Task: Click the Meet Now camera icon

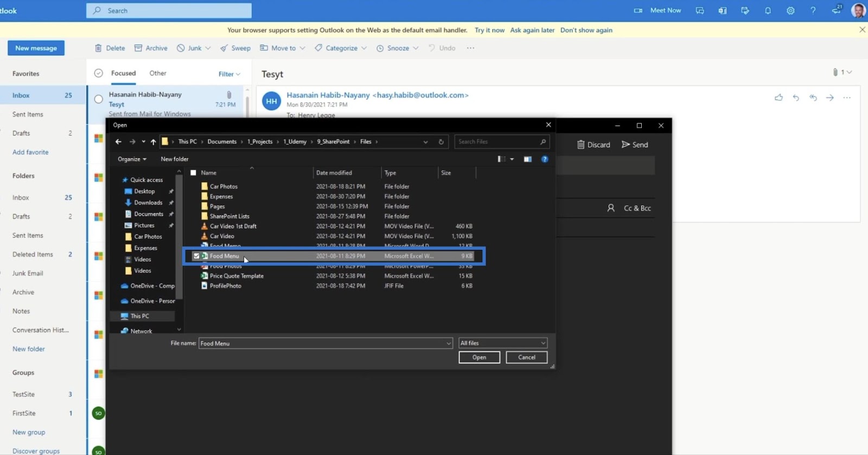Action: 638,10
